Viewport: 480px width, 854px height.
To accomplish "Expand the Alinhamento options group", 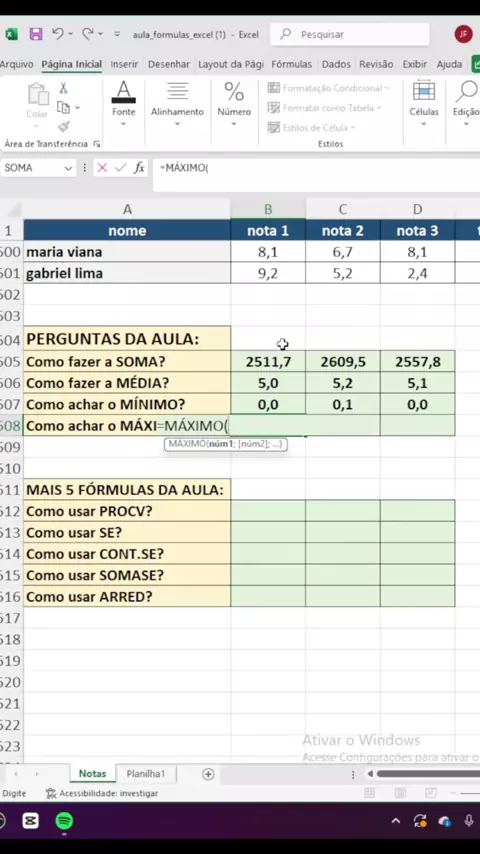I will tap(177, 106).
